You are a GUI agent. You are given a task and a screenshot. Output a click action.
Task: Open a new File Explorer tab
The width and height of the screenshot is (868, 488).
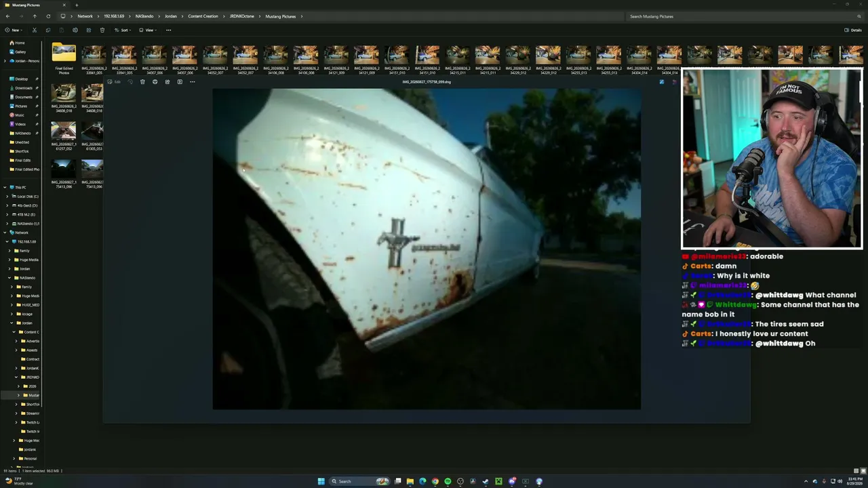76,5
